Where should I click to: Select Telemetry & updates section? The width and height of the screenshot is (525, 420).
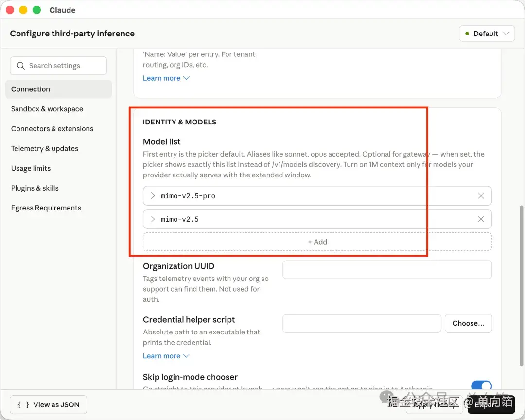45,148
